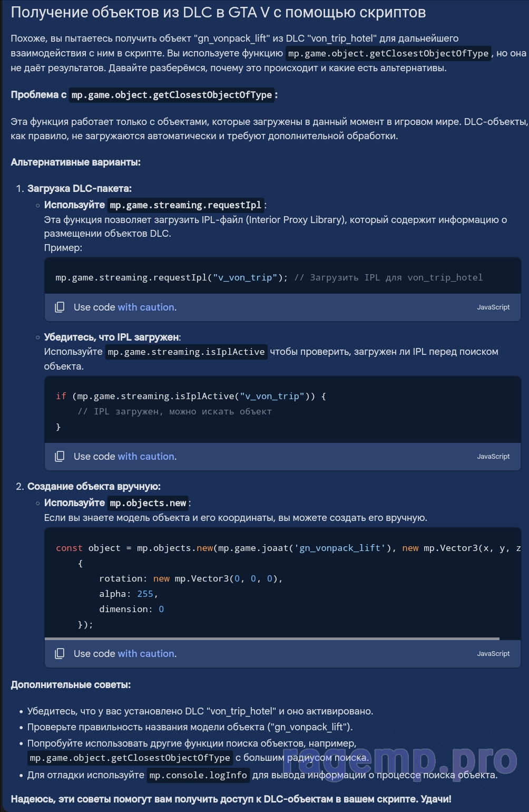Click the getClosestObjectOfType code in first paragraph
This screenshot has width=529, height=812.
tap(388, 53)
